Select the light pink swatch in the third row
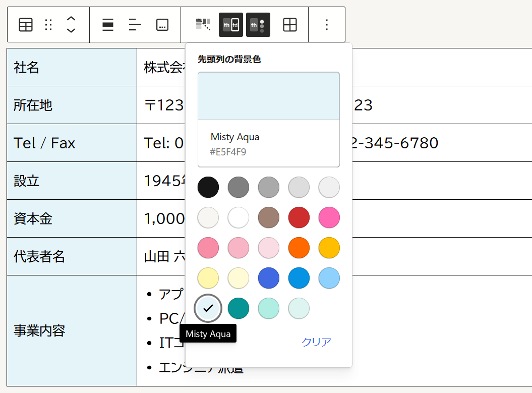Image resolution: width=532 pixels, height=393 pixels. click(x=238, y=248)
